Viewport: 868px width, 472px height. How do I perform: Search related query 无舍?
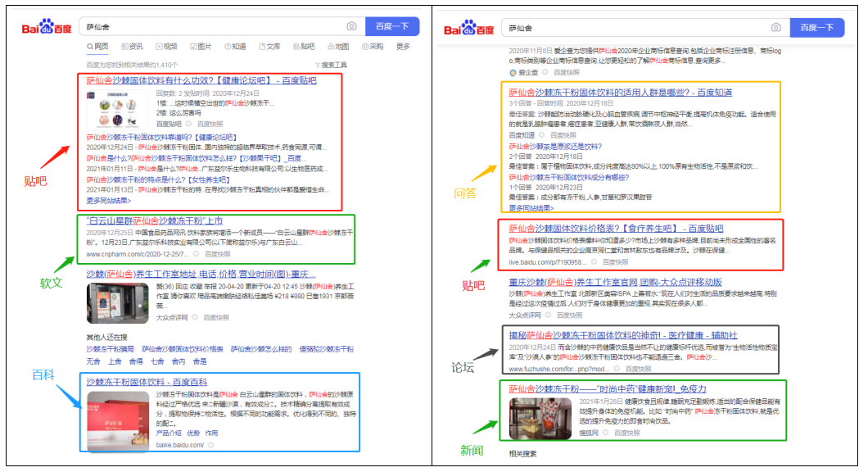coord(93,361)
